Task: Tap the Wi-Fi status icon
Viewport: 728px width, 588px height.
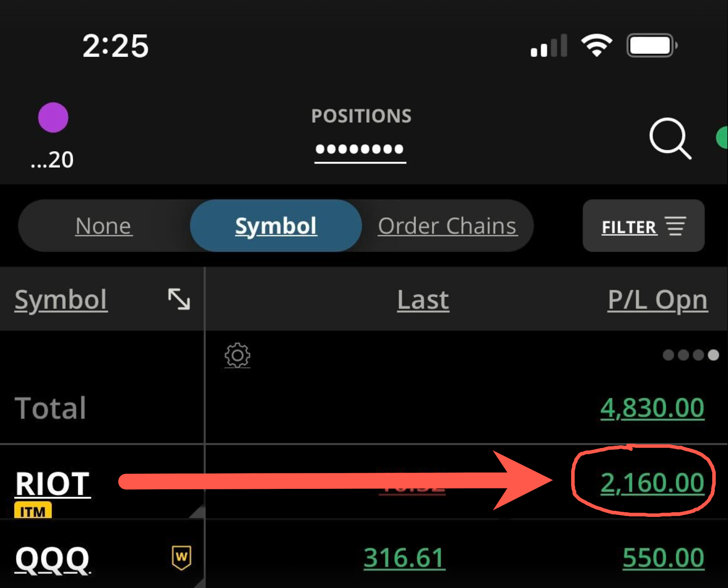Action: [597, 45]
